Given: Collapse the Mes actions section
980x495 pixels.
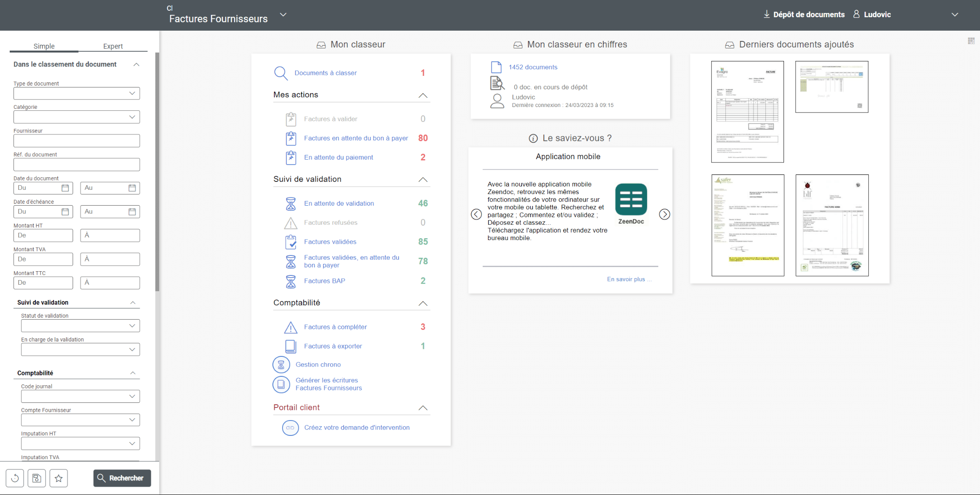Looking at the screenshot, I should 423,95.
